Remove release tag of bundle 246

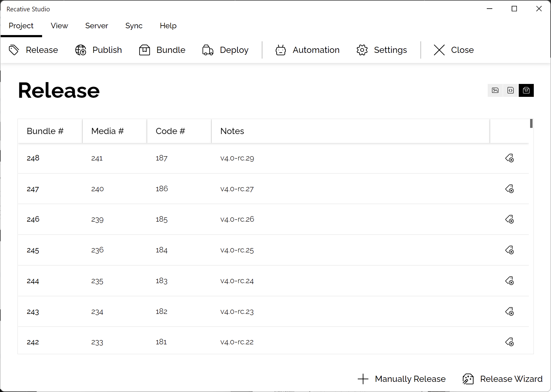[x=510, y=219]
